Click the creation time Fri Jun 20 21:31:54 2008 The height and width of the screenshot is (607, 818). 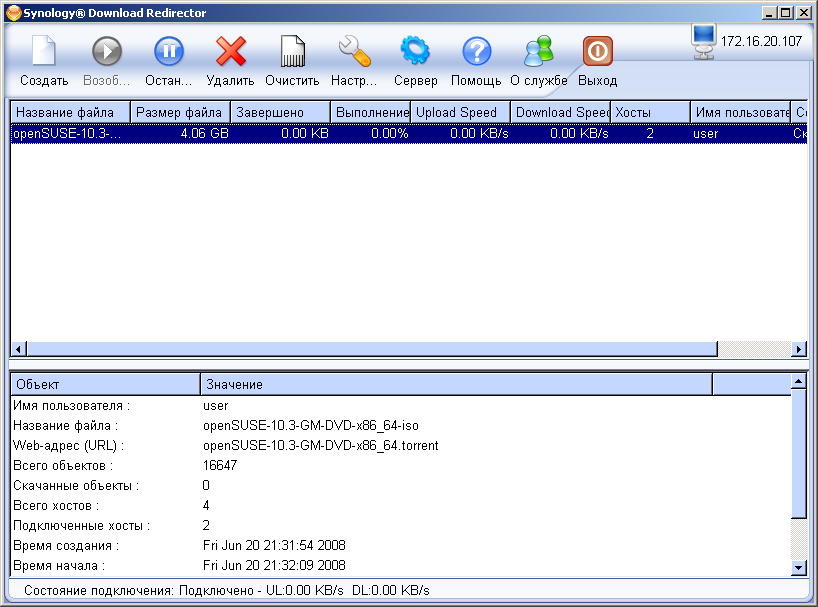274,545
